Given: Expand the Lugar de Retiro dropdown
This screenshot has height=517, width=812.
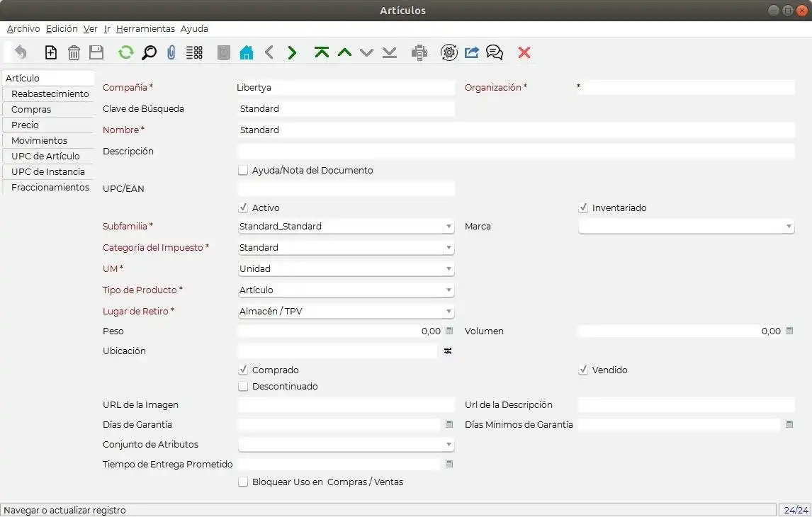Looking at the screenshot, I should pyautogui.click(x=449, y=312).
